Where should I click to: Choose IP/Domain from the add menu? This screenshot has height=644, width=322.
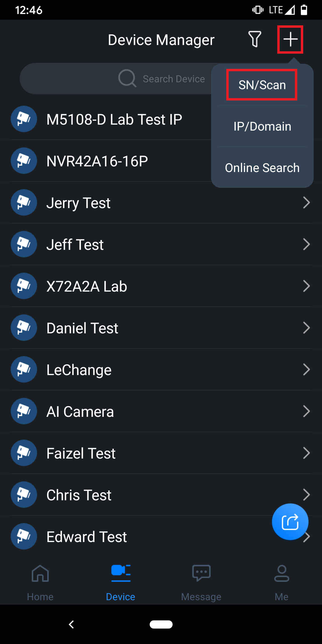point(262,126)
